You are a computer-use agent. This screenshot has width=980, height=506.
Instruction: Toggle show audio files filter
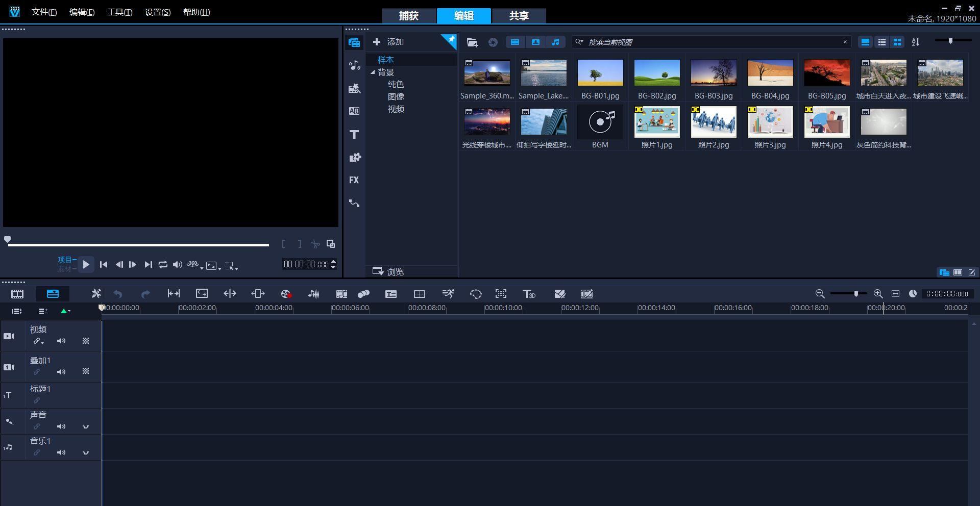coord(555,42)
